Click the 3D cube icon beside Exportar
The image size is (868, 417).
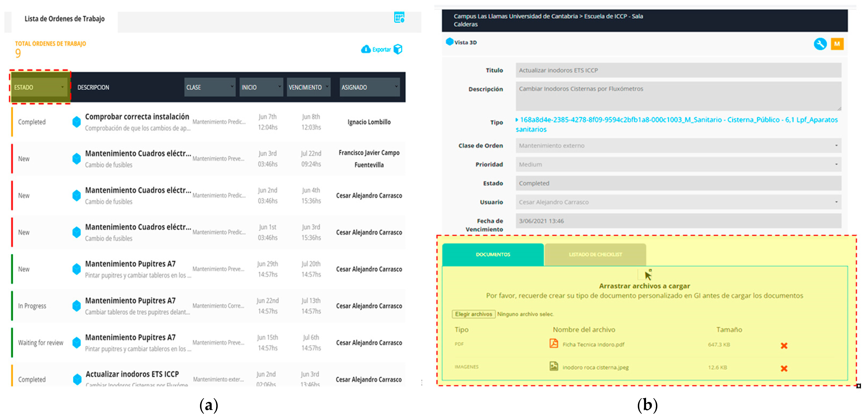click(398, 49)
